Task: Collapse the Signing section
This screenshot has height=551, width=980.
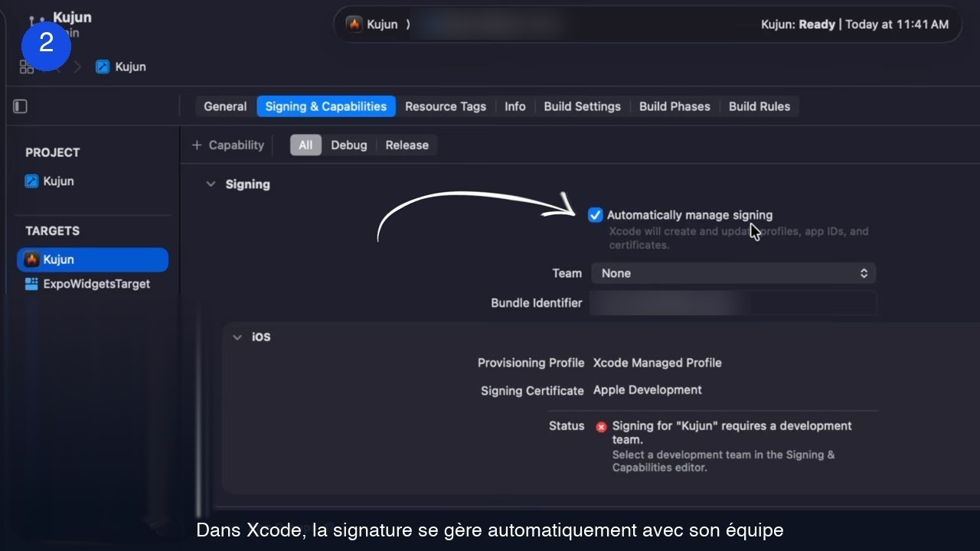Action: pyautogui.click(x=211, y=184)
